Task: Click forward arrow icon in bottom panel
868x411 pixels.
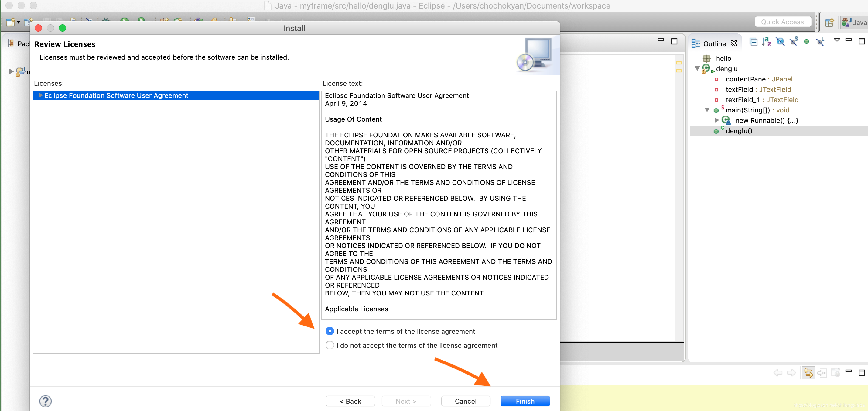Action: pos(791,373)
